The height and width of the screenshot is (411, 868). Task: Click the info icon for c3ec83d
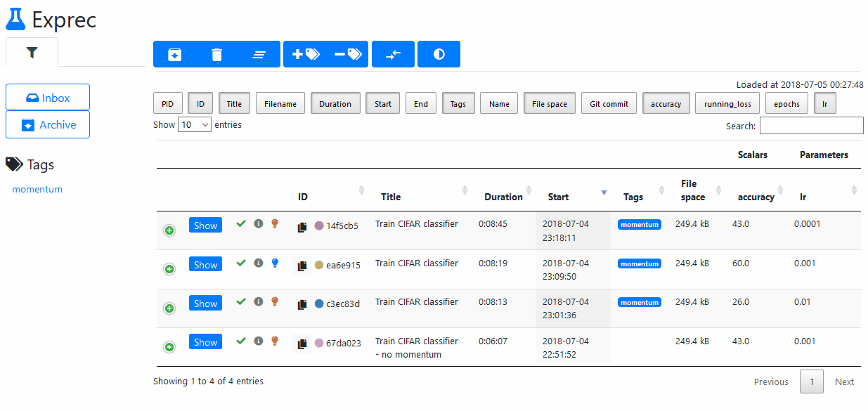coord(258,301)
